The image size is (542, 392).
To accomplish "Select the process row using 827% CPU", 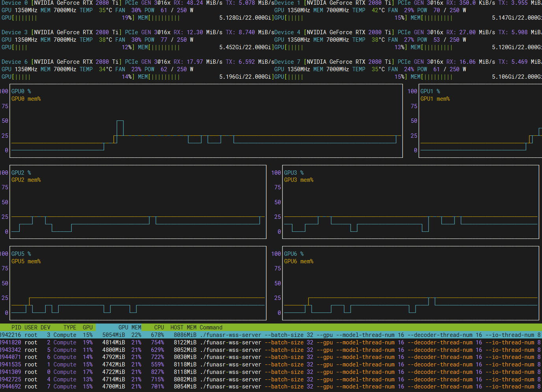I will pos(158,372).
